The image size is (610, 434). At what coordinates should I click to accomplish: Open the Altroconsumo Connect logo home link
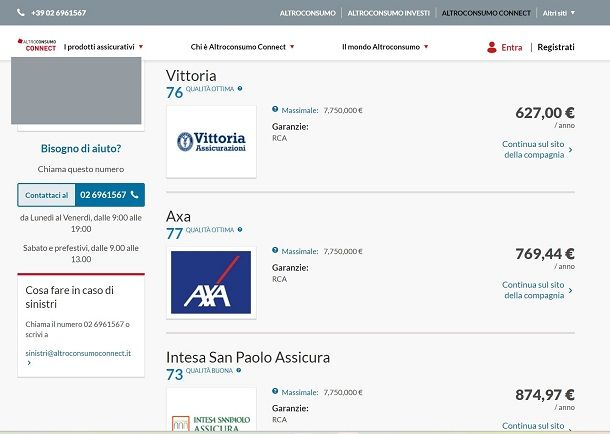click(x=37, y=45)
